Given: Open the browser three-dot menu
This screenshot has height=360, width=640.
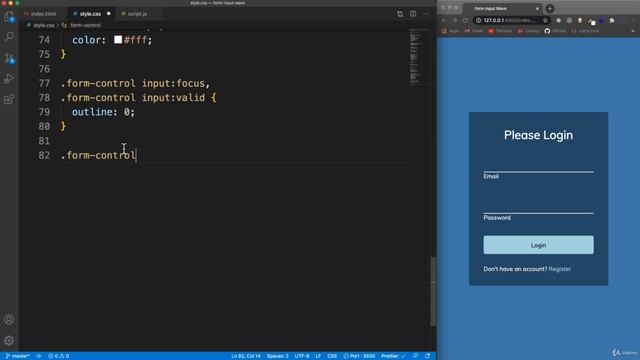Looking at the screenshot, I should pos(633,20).
